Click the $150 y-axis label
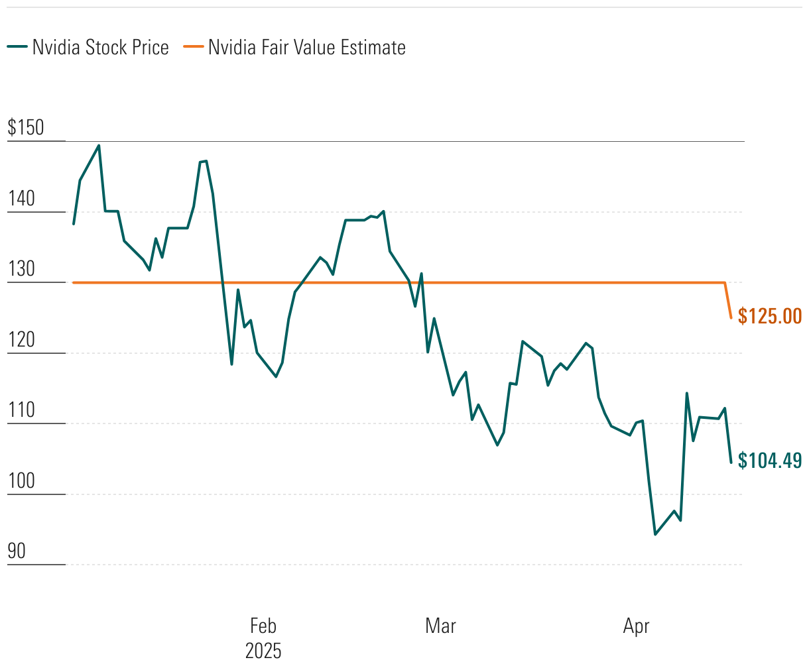 pos(26,127)
